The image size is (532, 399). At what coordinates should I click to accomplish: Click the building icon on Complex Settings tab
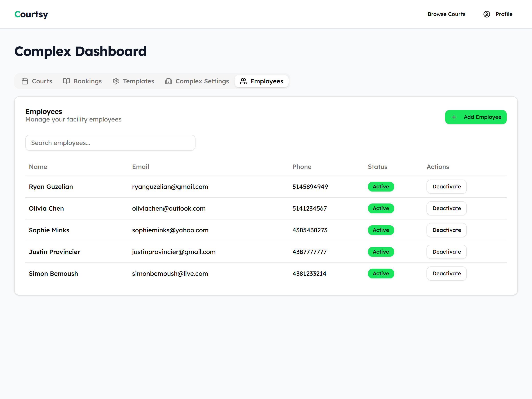point(168,81)
